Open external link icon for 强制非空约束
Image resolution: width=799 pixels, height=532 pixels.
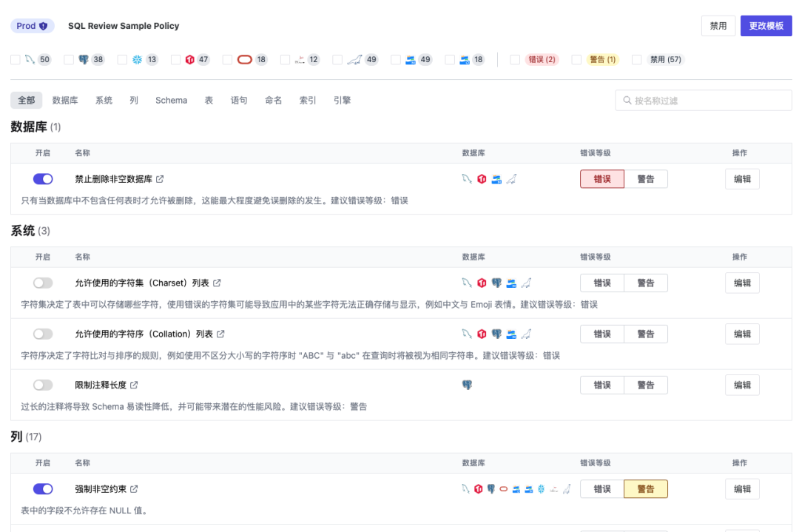(134, 488)
